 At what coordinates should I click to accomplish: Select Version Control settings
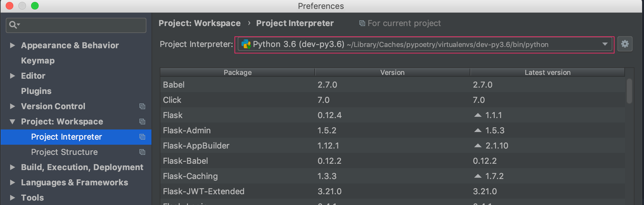coord(53,106)
